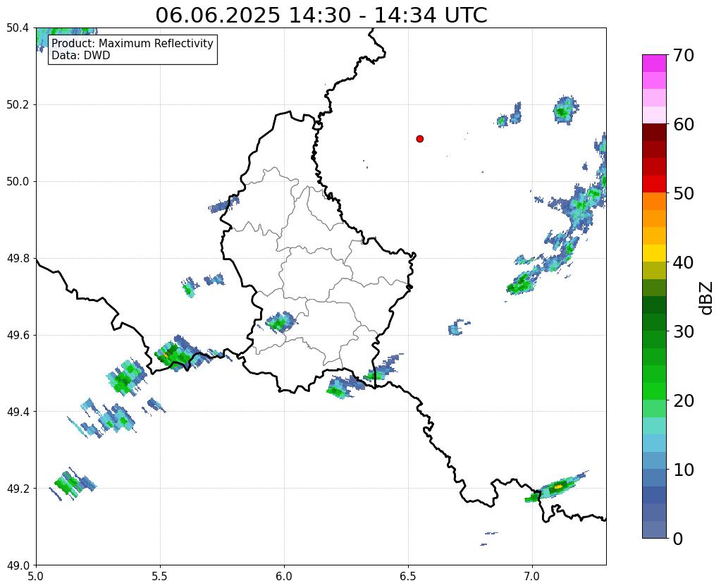721x588 pixels.
Task: Click the latitude tick label '49.2'
Action: point(18,488)
